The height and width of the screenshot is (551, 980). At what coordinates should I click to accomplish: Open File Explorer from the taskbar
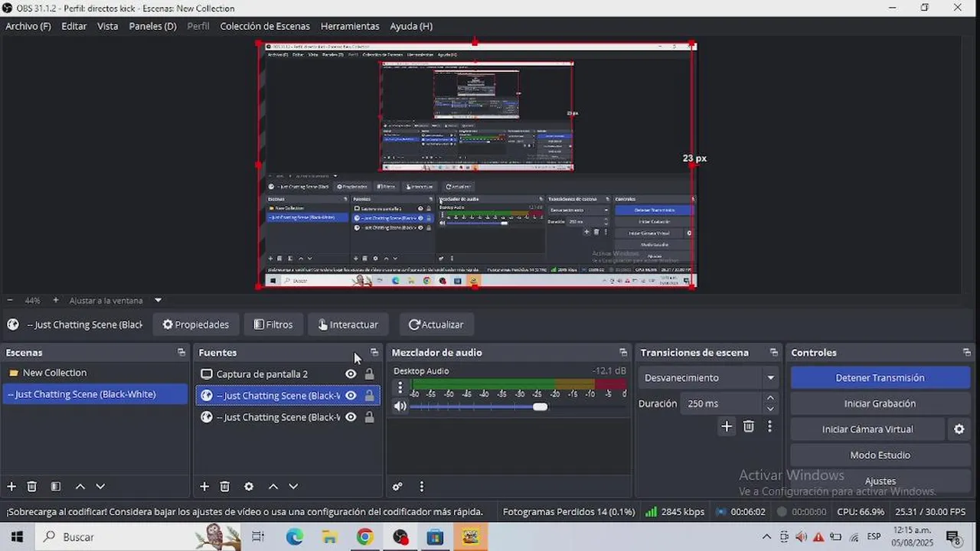pyautogui.click(x=329, y=537)
